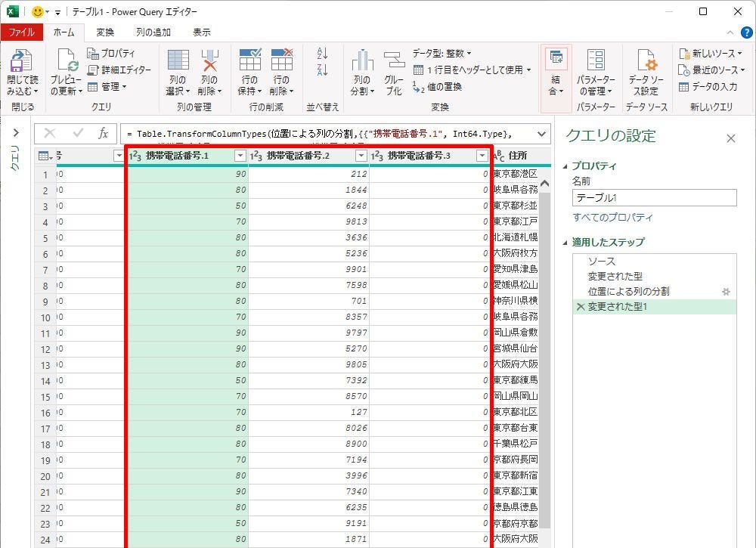
Task: Expand the クエリ navigation pane
Action: (16, 133)
